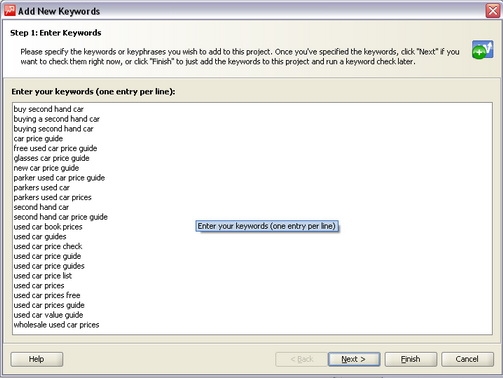Close the Add New Keywords dialog

[x=493, y=11]
